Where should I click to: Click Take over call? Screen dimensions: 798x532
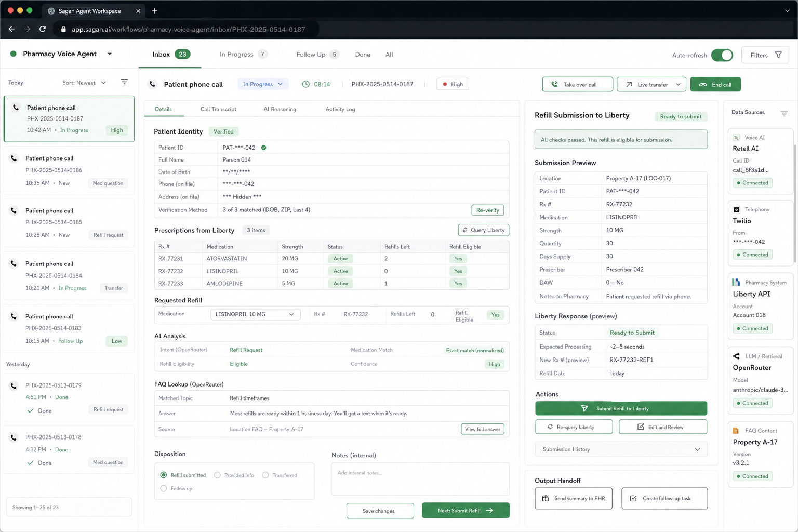(577, 84)
